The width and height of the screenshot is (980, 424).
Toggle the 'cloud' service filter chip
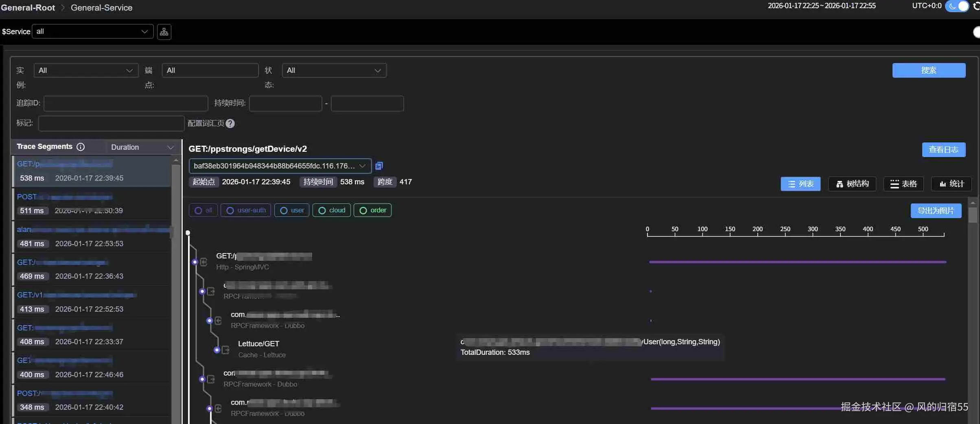pos(332,210)
